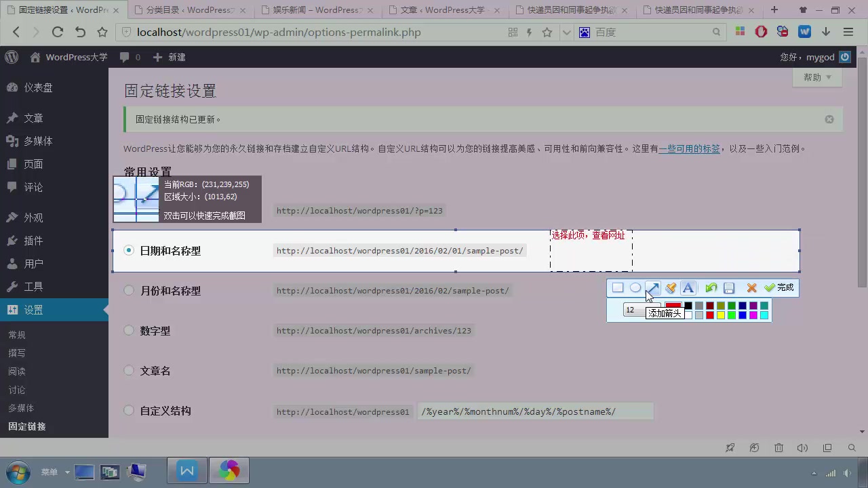Open the browser downloads arrow
The height and width of the screenshot is (488, 868).
click(x=826, y=32)
